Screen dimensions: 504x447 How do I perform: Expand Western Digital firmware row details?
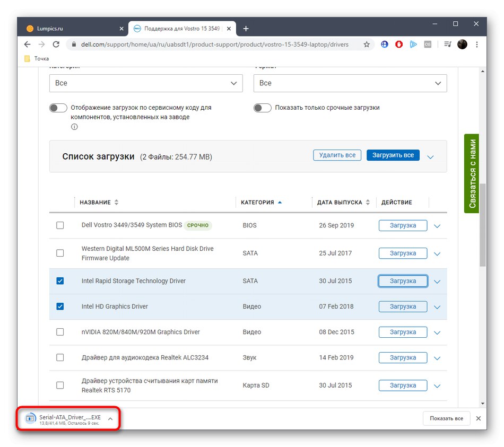pos(437,254)
